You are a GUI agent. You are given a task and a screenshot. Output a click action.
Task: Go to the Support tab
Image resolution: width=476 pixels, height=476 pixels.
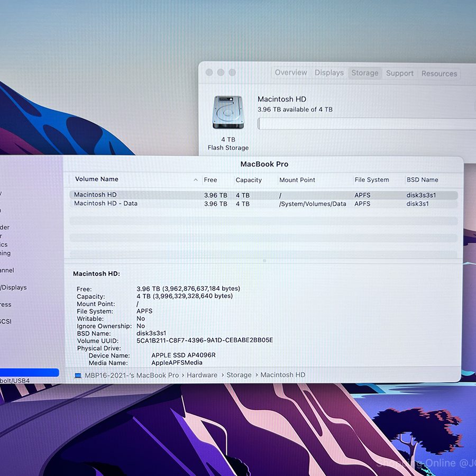click(399, 74)
